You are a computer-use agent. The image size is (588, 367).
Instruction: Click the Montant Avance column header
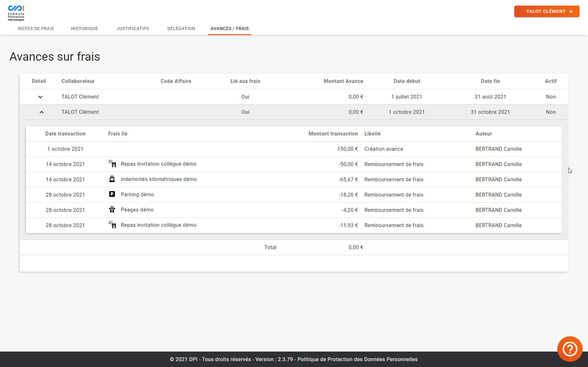click(343, 81)
